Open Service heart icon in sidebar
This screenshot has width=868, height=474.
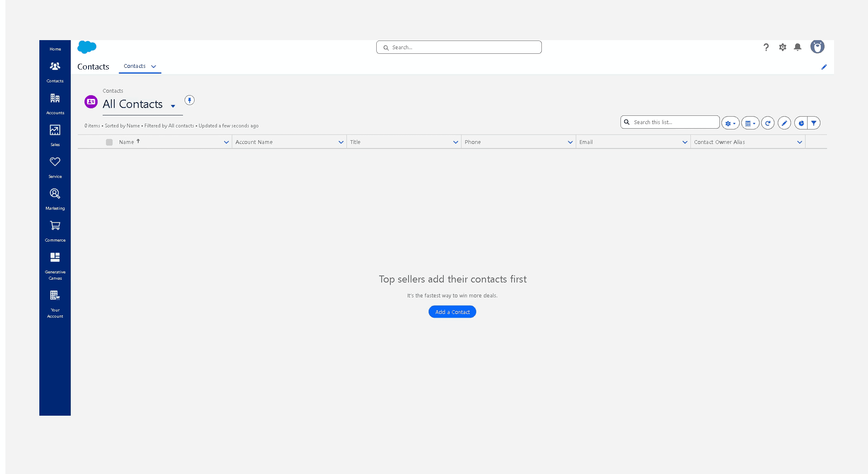[55, 162]
